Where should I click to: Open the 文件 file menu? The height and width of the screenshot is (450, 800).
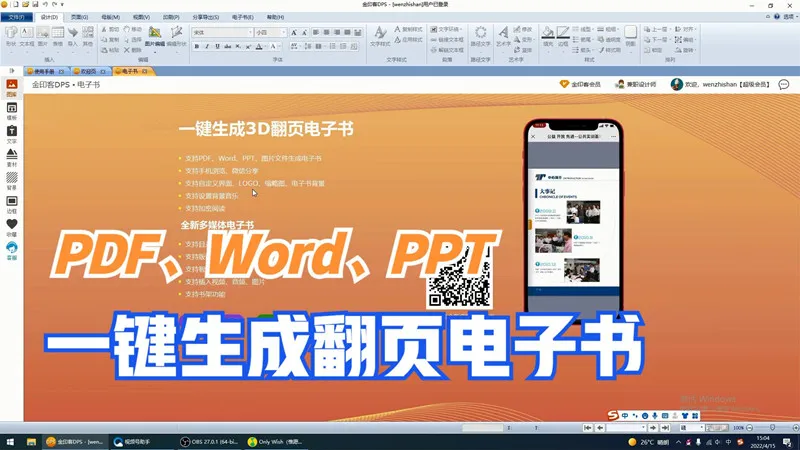[17, 17]
